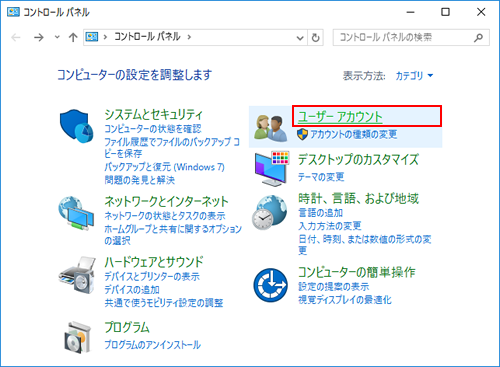Close the Control Panel window
The width and height of the screenshot is (500, 367).
pyautogui.click(x=481, y=12)
